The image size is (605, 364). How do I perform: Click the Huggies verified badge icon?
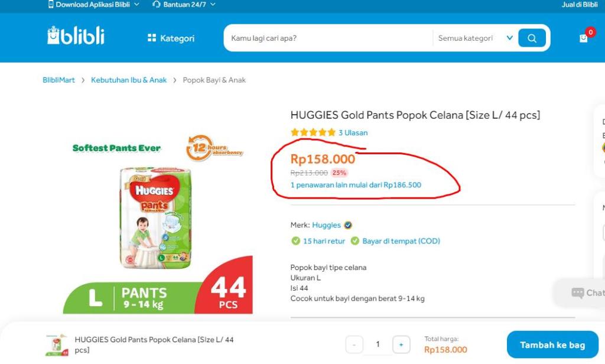(x=348, y=225)
